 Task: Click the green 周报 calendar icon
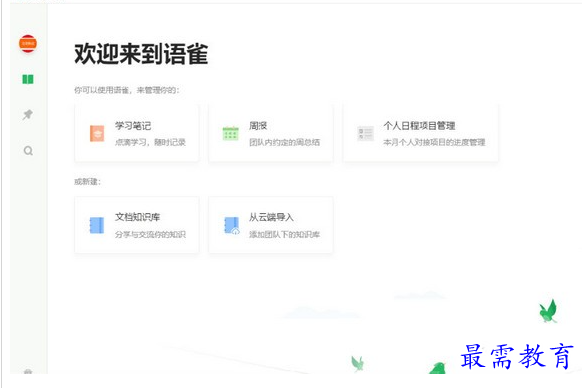click(x=230, y=133)
